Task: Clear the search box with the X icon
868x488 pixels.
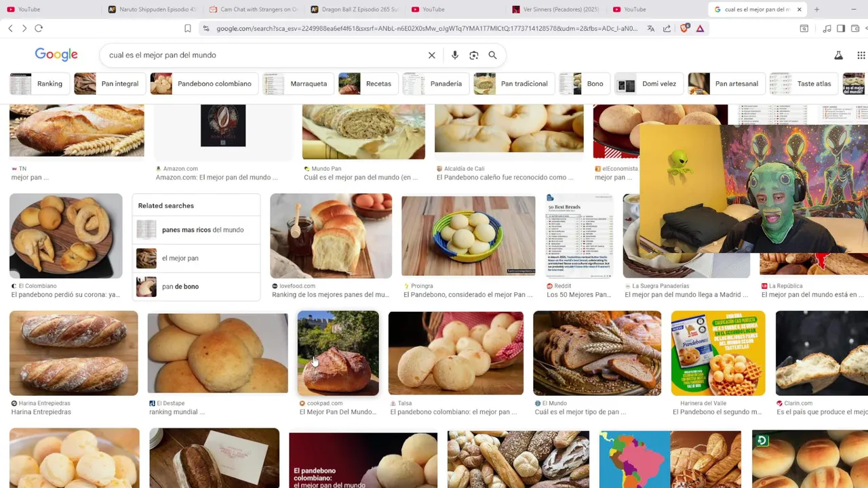Action: coord(431,55)
